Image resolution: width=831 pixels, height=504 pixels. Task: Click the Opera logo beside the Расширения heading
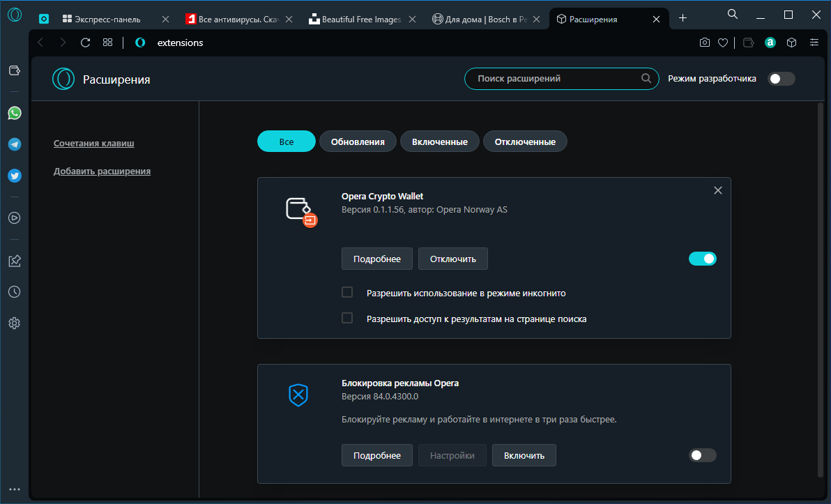click(63, 79)
